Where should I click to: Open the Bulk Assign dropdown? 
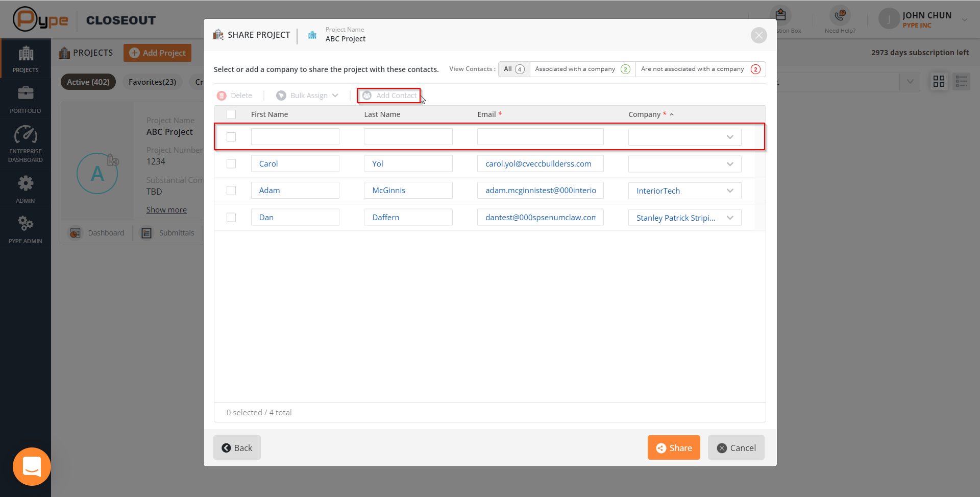(x=307, y=96)
